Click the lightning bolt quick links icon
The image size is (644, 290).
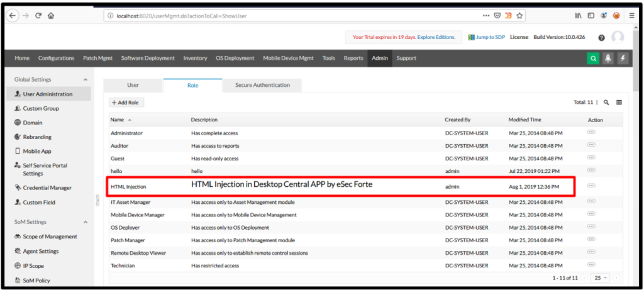click(623, 59)
